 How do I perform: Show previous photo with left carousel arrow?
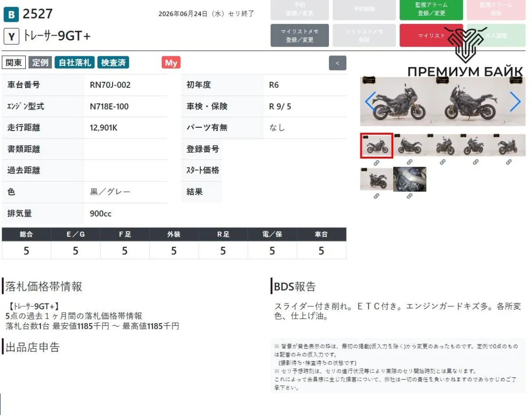(x=370, y=102)
